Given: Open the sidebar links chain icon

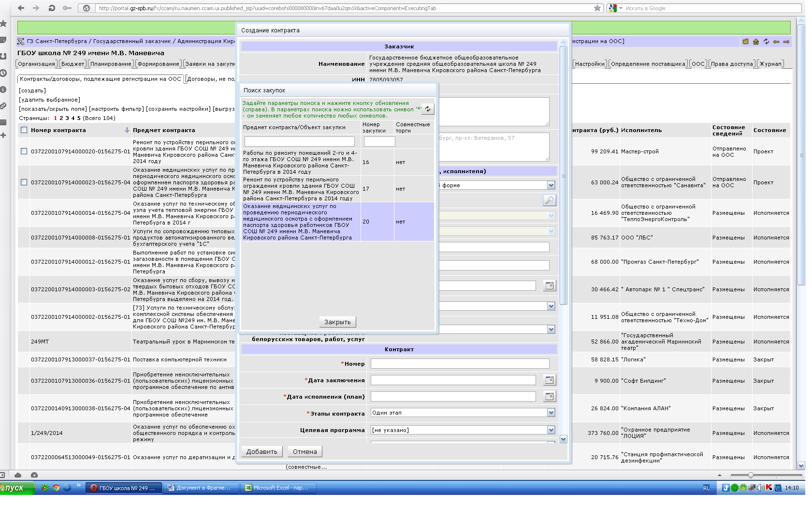Looking at the screenshot, I should 3,105.
